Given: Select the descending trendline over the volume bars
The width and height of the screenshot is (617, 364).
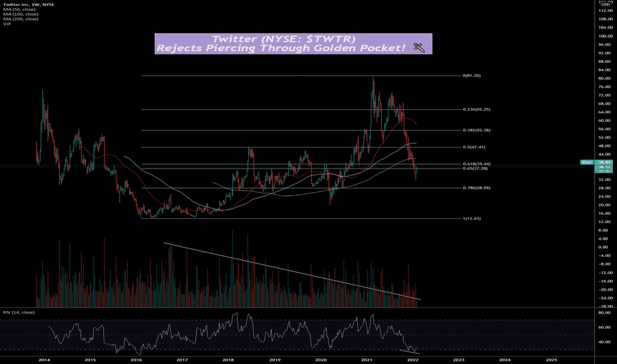Looking at the screenshot, I should [x=292, y=271].
